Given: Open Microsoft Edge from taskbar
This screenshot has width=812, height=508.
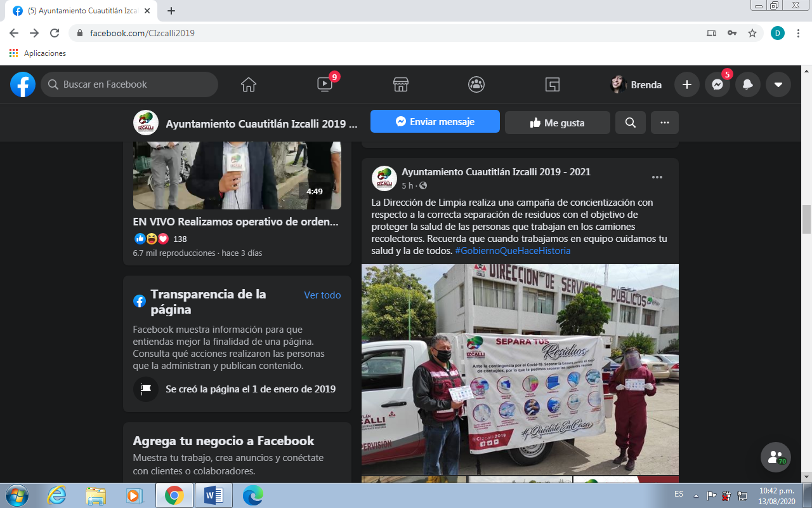Looking at the screenshot, I should pyautogui.click(x=253, y=495).
